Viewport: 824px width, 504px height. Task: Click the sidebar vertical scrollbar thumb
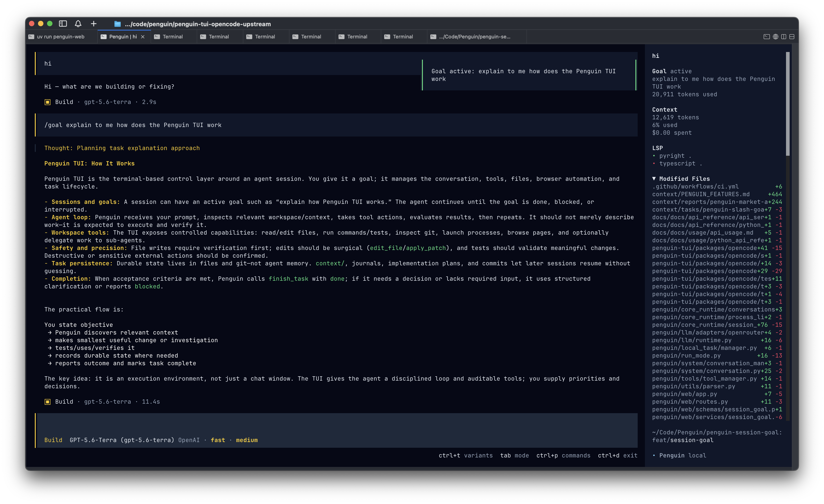click(788, 104)
